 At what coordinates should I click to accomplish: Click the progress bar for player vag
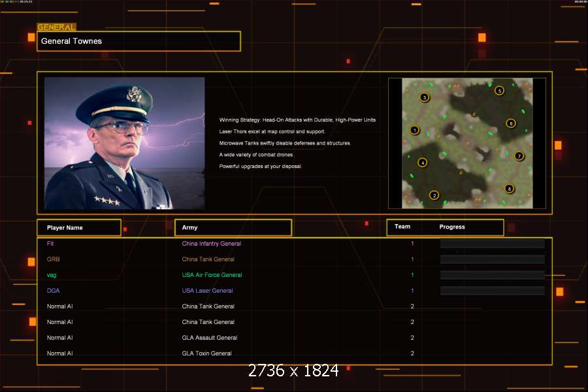[493, 275]
